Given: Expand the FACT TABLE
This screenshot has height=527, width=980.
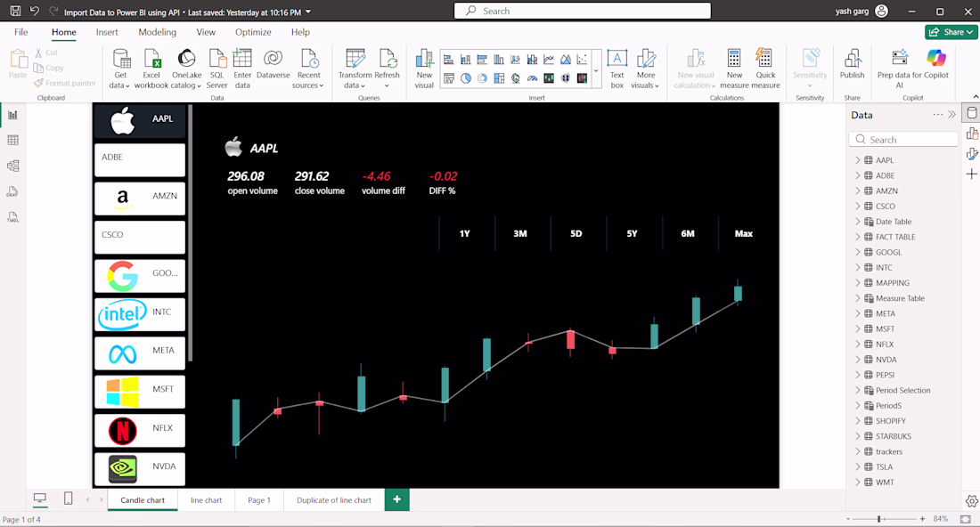Looking at the screenshot, I should click(x=857, y=237).
